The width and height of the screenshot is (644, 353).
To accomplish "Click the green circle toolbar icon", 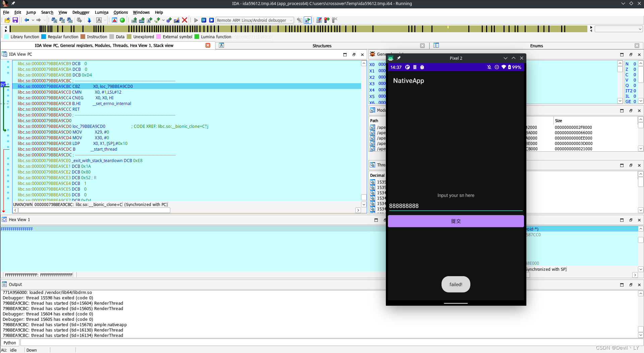I will tap(122, 20).
